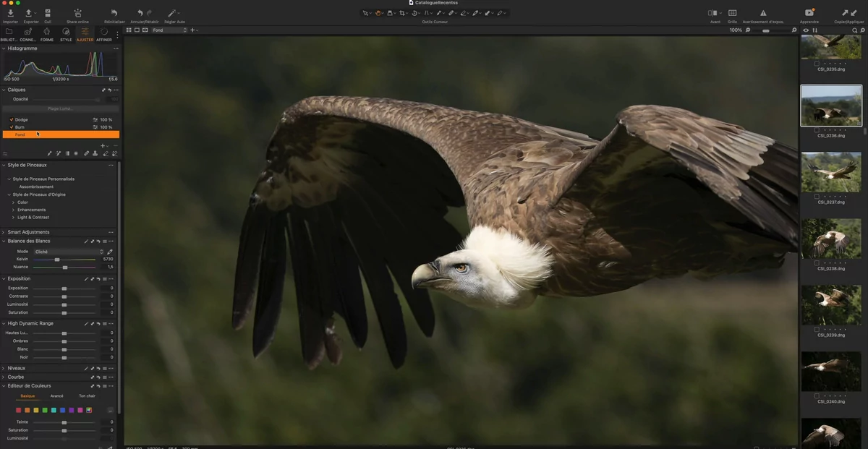Apply the Assombrissement brush style
The height and width of the screenshot is (449, 868).
click(36, 187)
